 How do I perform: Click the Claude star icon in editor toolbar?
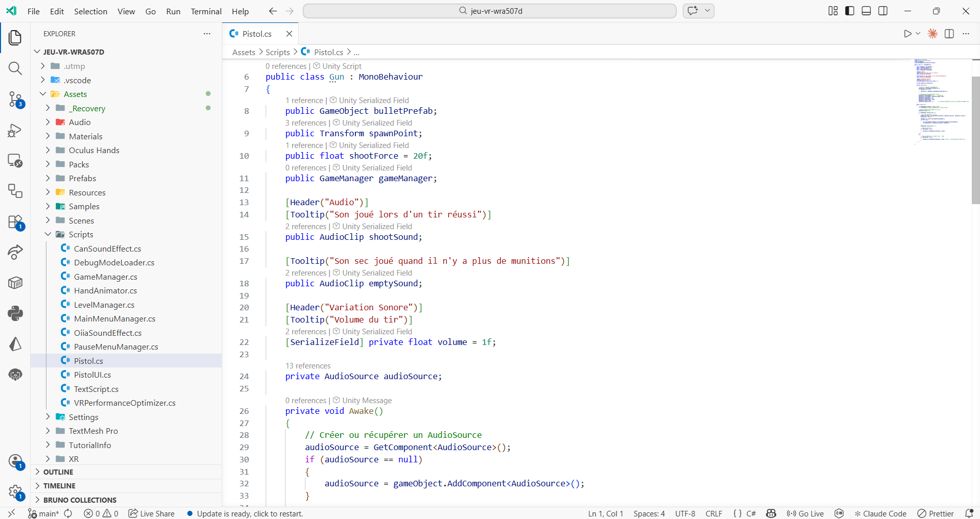pos(933,34)
